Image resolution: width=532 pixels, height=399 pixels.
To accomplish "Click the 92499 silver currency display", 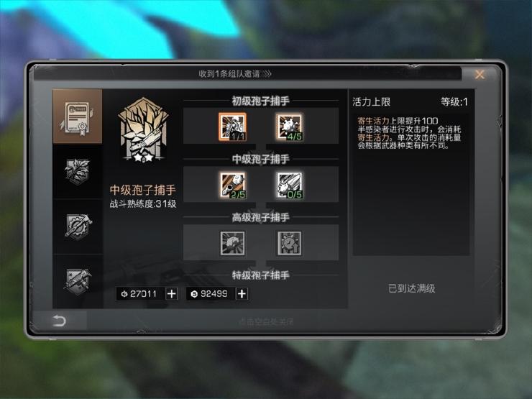I will coord(211,294).
